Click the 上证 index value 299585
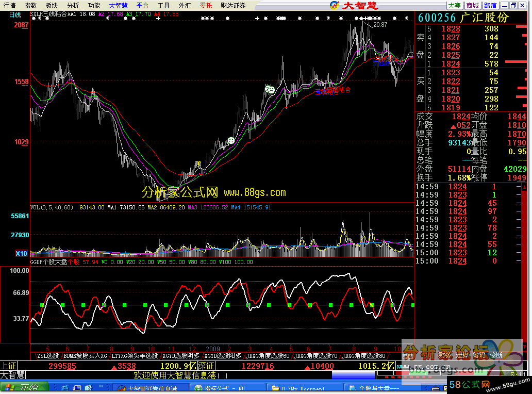Screen dimensions: 532x394 (x=62, y=366)
